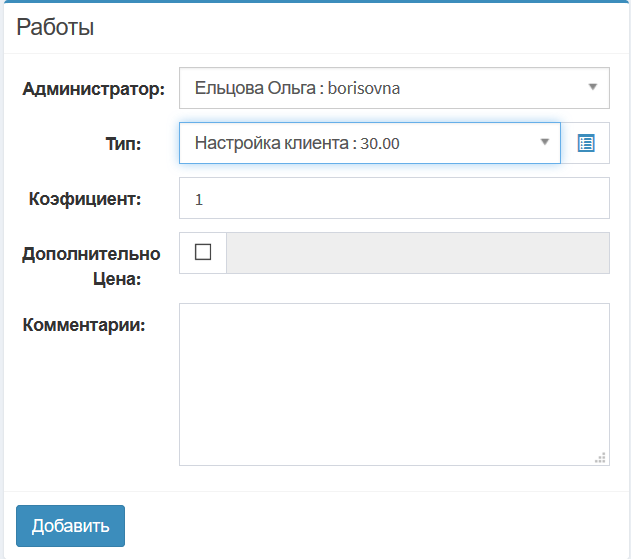Click the Комментарии label
This screenshot has height=559, width=631.
point(84,325)
